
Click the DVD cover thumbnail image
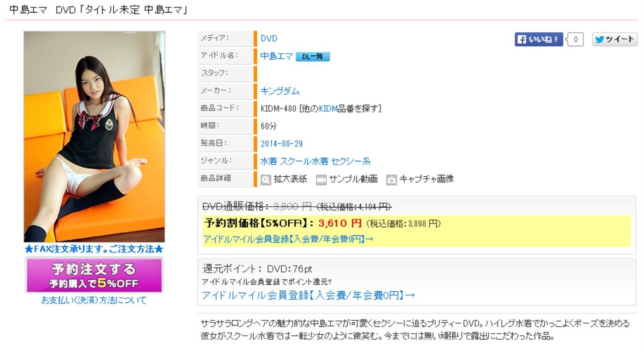tap(95, 137)
